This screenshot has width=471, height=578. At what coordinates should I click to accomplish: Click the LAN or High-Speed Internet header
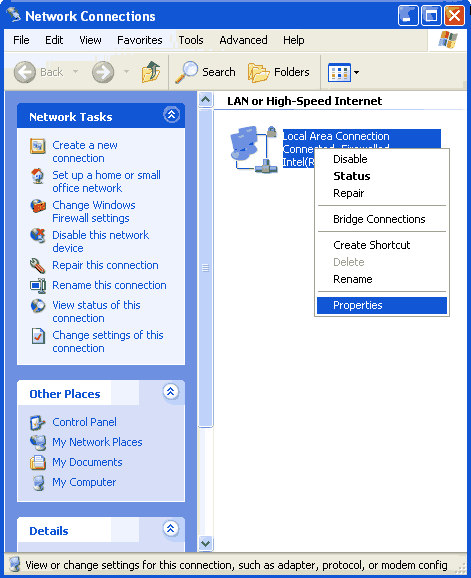[x=304, y=101]
